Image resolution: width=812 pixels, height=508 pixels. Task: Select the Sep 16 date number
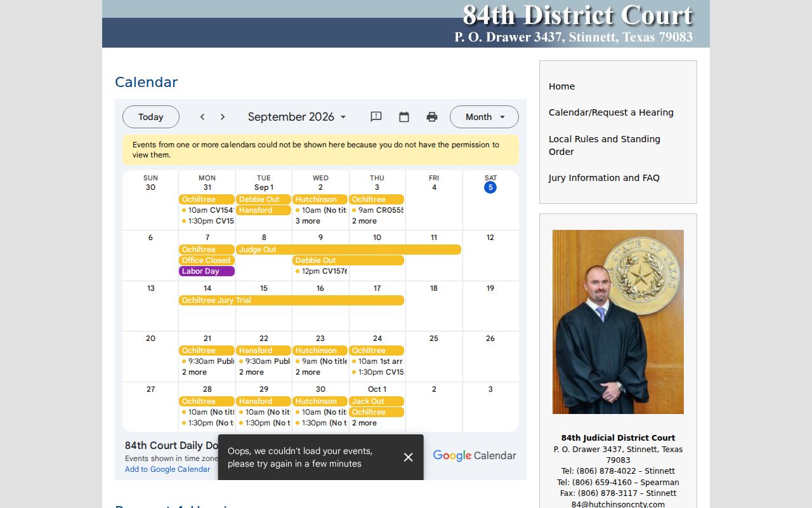pos(320,288)
